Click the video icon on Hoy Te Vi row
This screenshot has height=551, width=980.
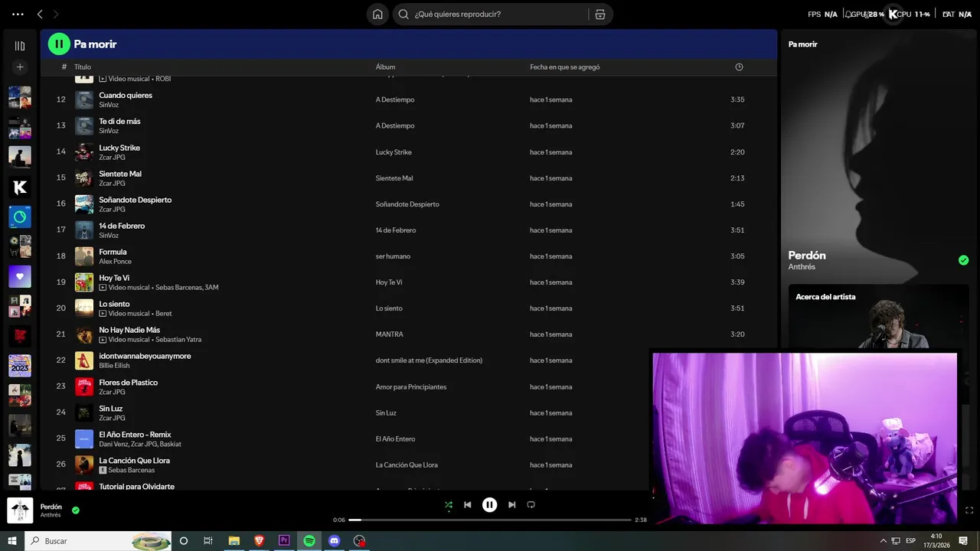coord(103,288)
